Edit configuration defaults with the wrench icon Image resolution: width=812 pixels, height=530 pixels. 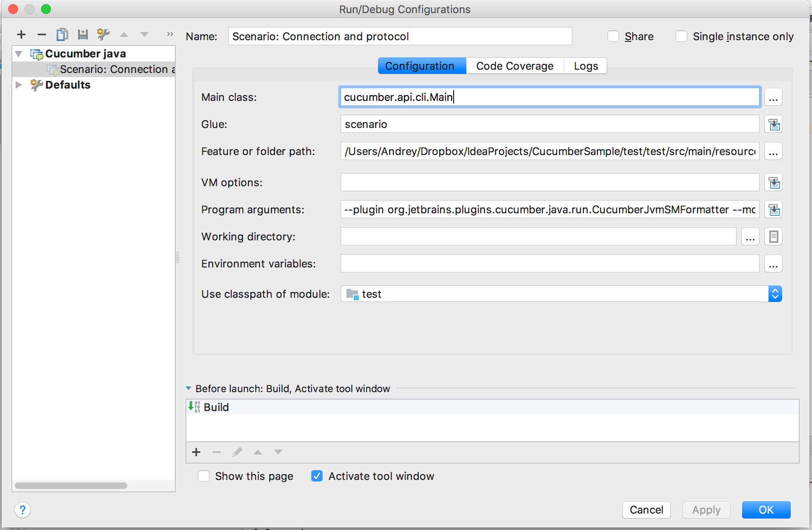103,34
